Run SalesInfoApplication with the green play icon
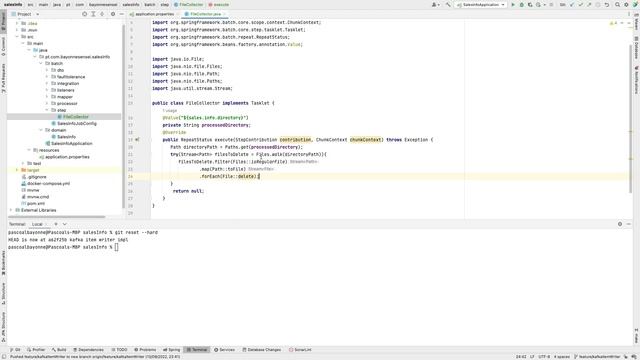The width and height of the screenshot is (640, 360). (x=513, y=4)
